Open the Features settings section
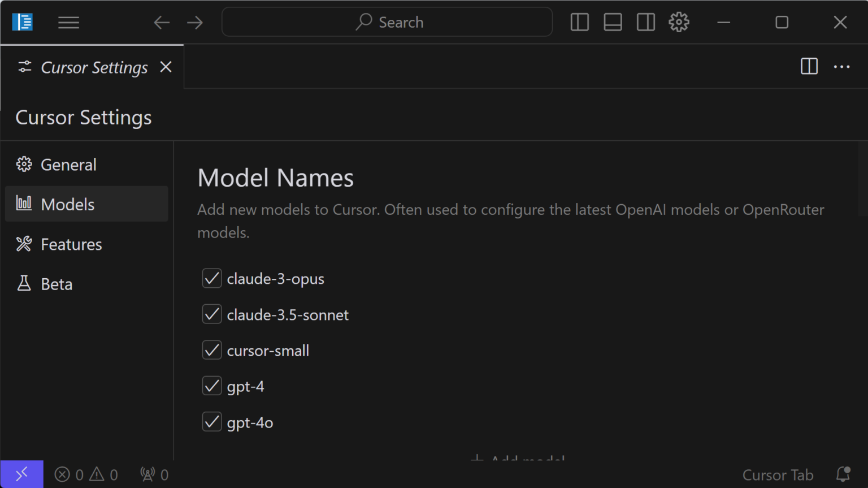 (x=86, y=244)
